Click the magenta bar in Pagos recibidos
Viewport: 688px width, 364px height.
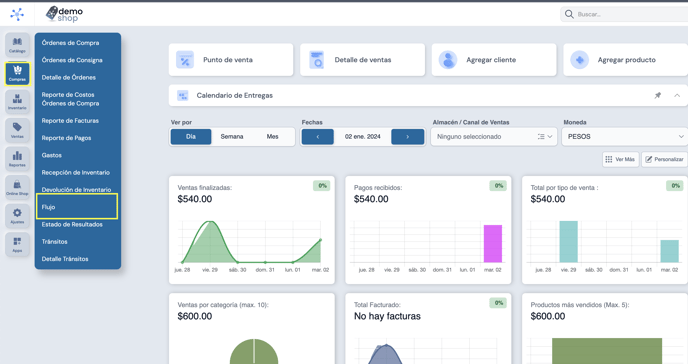[x=493, y=244]
